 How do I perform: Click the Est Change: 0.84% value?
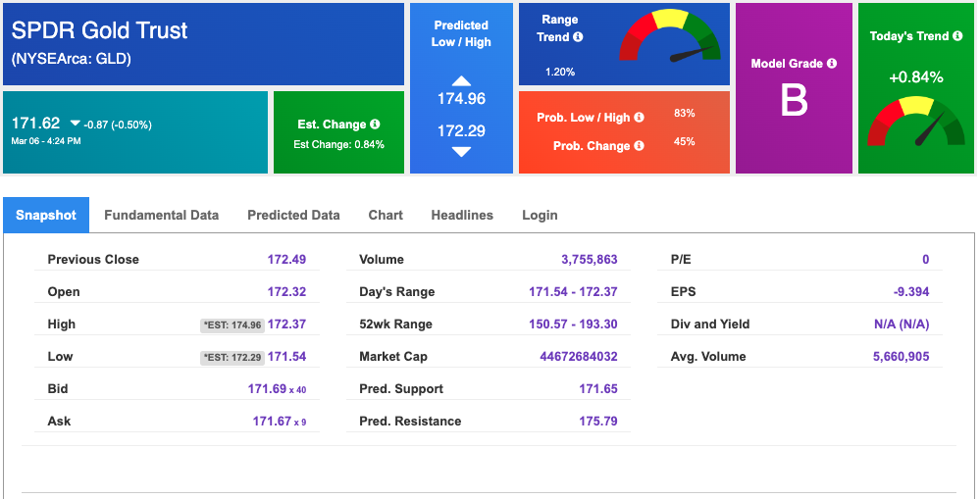coord(338,144)
